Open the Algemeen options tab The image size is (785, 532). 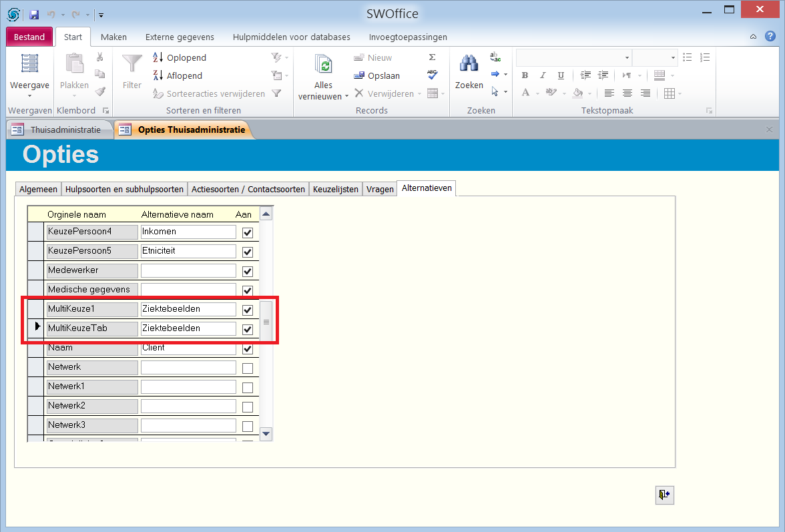click(x=38, y=189)
